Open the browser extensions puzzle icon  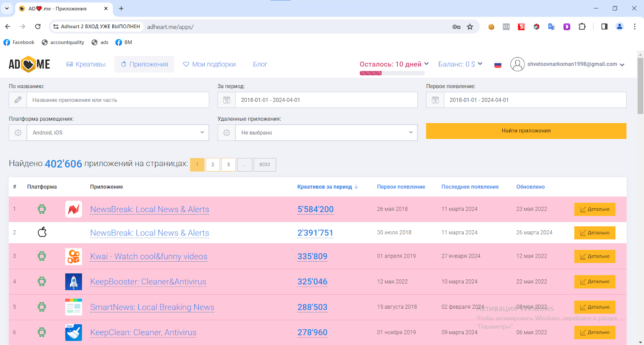tap(582, 27)
